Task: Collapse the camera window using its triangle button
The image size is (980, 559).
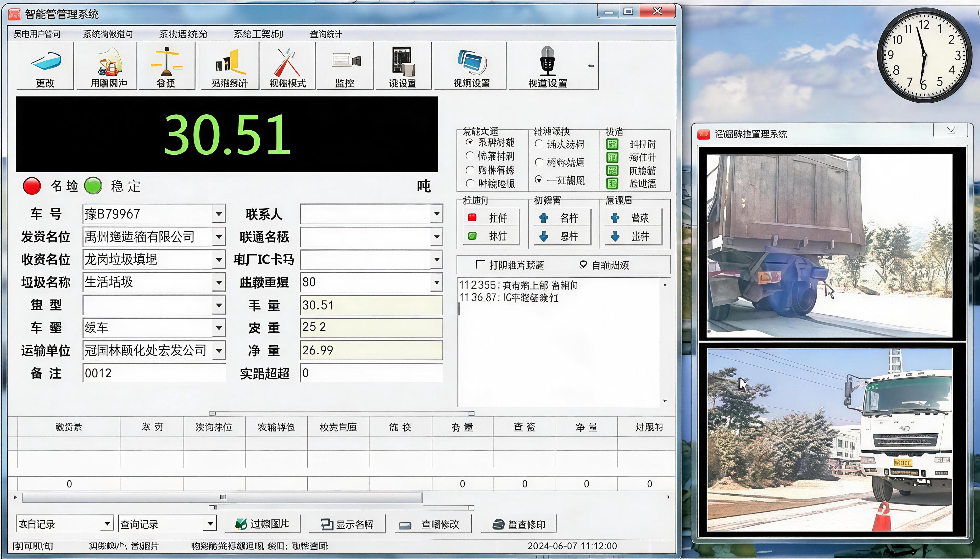Action: (x=951, y=130)
